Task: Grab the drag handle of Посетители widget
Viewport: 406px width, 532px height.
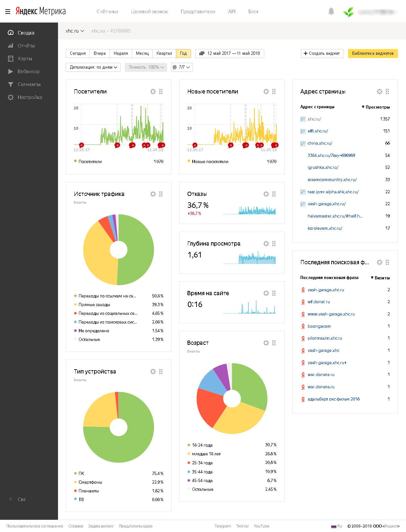Action: coord(161,92)
